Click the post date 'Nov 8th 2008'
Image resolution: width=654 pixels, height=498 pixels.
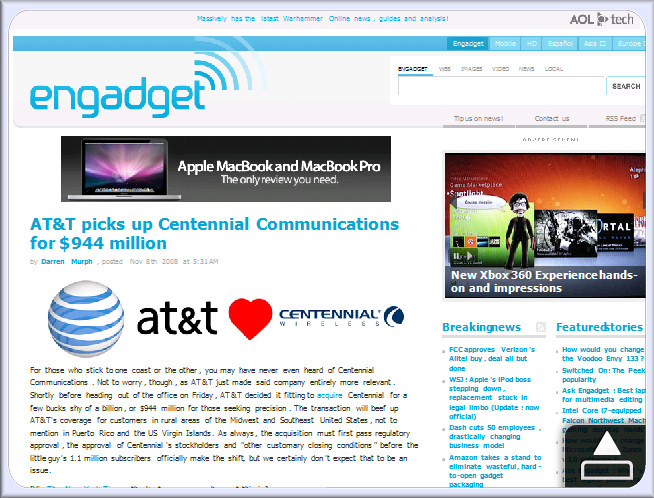(153, 262)
